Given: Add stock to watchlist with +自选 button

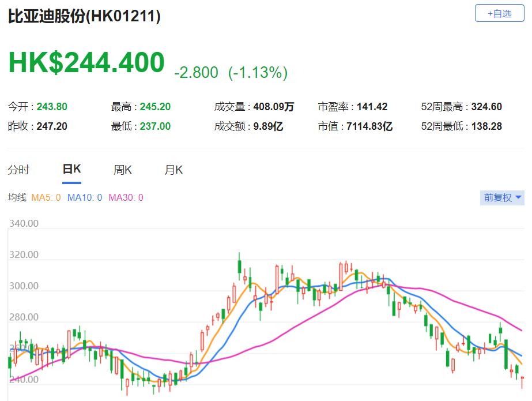Looking at the screenshot, I should pos(499,13).
